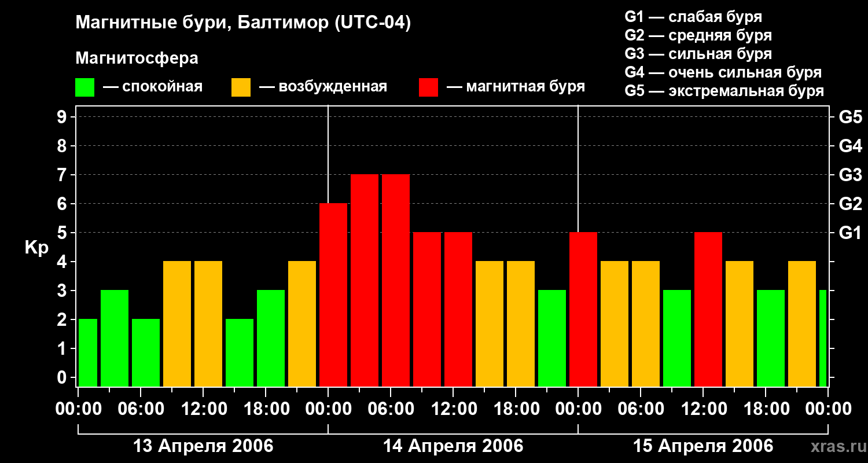
Task: Click the 'G1' tick label on the right axis
Action: click(851, 233)
